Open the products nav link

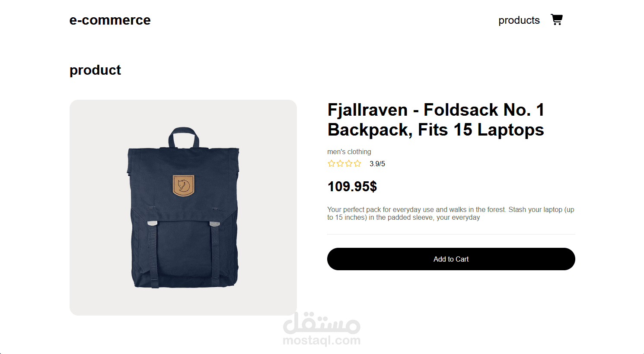click(x=519, y=20)
